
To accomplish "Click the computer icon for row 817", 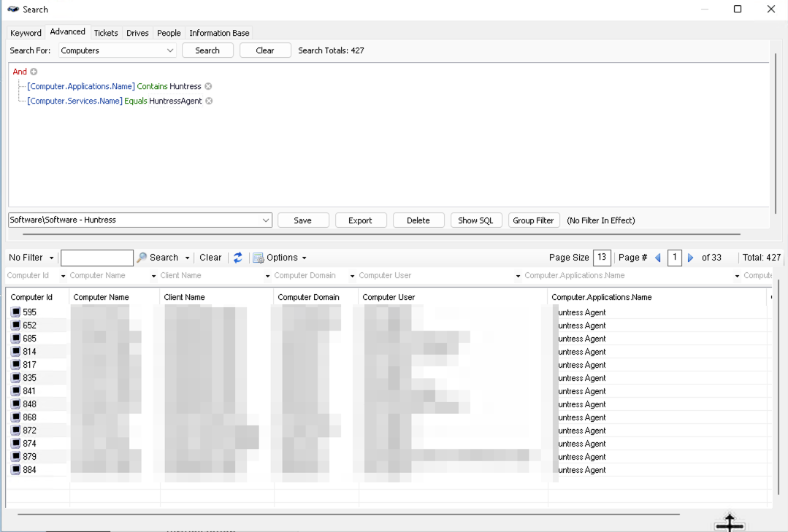I will (x=15, y=364).
